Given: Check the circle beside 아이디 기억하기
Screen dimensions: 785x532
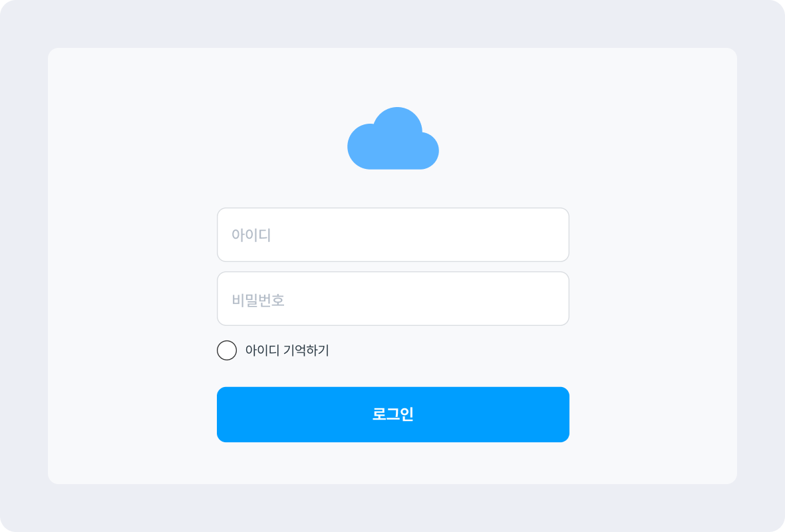Looking at the screenshot, I should tap(227, 350).
